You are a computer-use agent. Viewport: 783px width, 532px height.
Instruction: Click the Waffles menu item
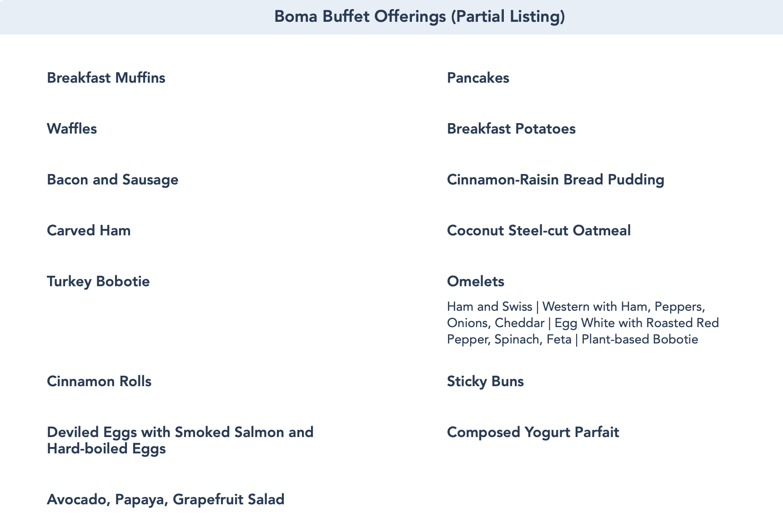72,129
